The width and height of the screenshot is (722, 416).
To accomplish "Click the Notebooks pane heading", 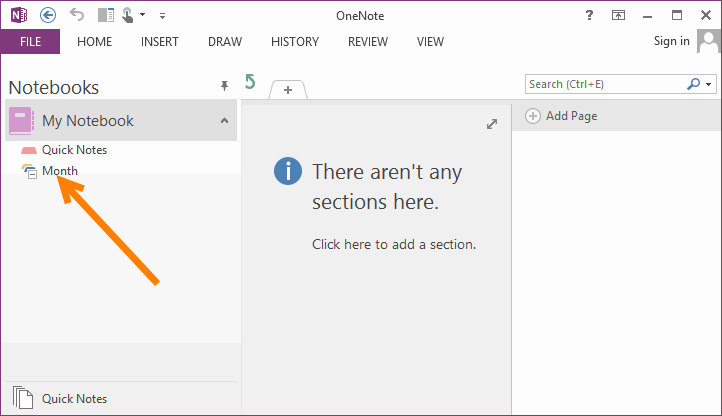I will (53, 88).
